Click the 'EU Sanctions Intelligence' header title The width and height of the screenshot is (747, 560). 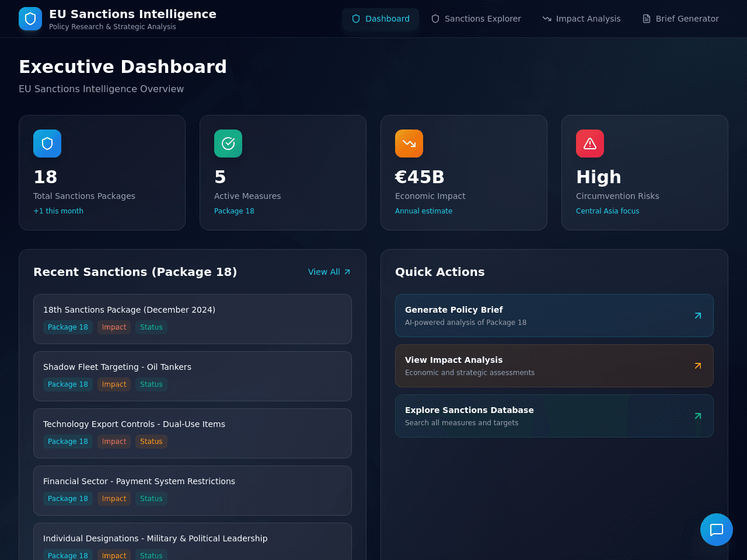click(x=132, y=14)
